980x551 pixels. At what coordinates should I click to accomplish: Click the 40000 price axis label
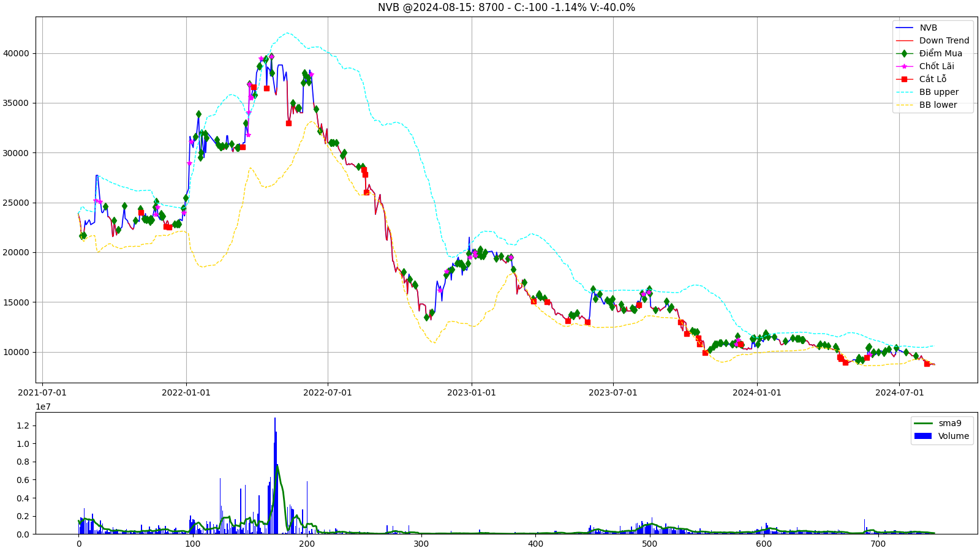coord(16,53)
